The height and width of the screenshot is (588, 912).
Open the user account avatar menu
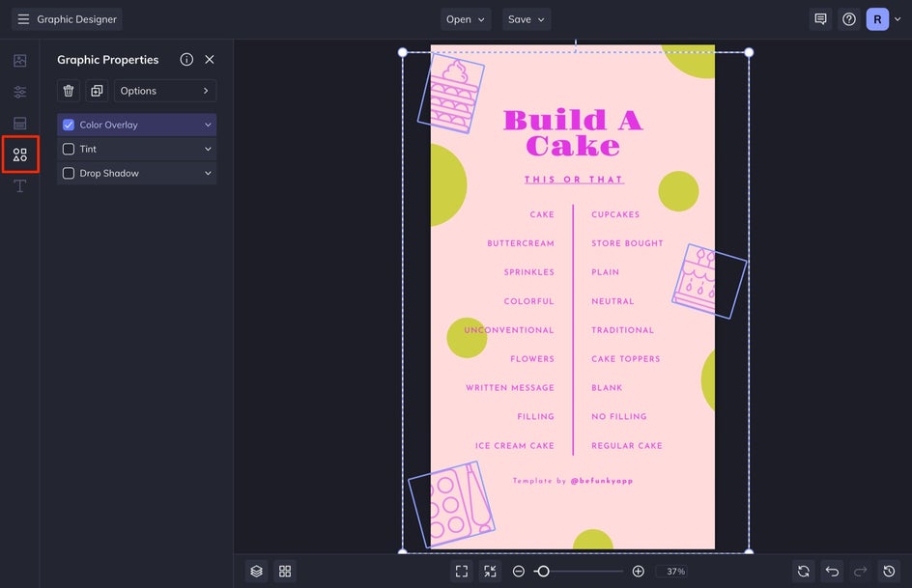tap(877, 19)
